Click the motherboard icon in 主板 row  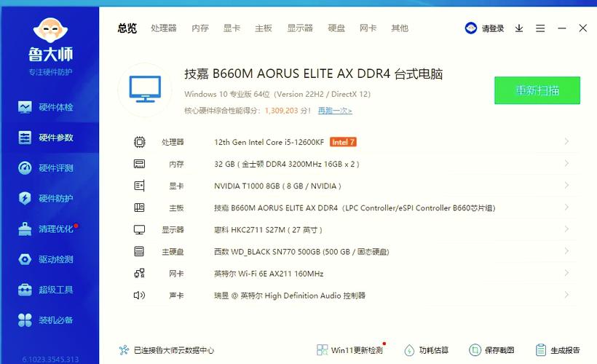point(139,207)
